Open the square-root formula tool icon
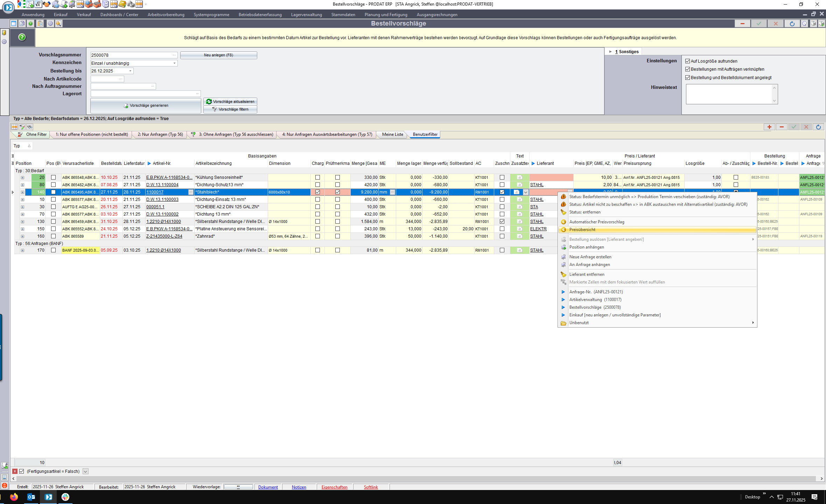Viewport: 826px width, 504px height. [x=38, y=4]
